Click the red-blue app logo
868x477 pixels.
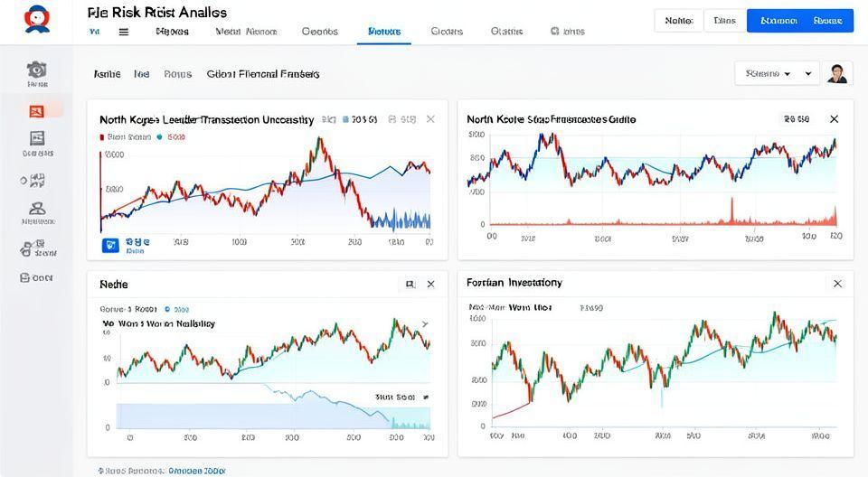tap(37, 18)
